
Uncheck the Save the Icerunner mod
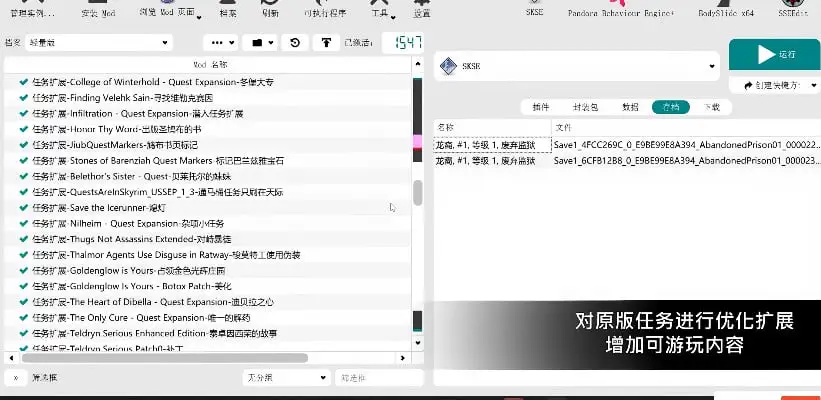[24, 207]
